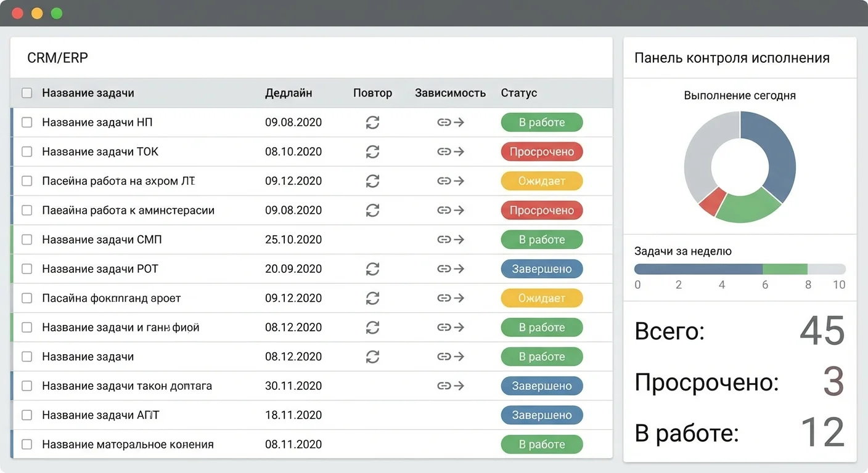Click the 'В работе' status of task НП

pyautogui.click(x=542, y=123)
